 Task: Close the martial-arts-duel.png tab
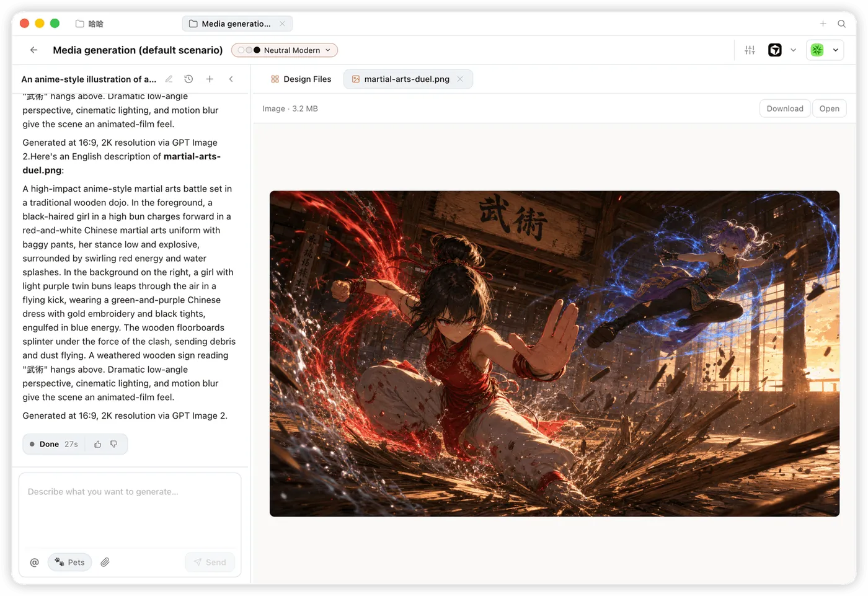pos(460,79)
